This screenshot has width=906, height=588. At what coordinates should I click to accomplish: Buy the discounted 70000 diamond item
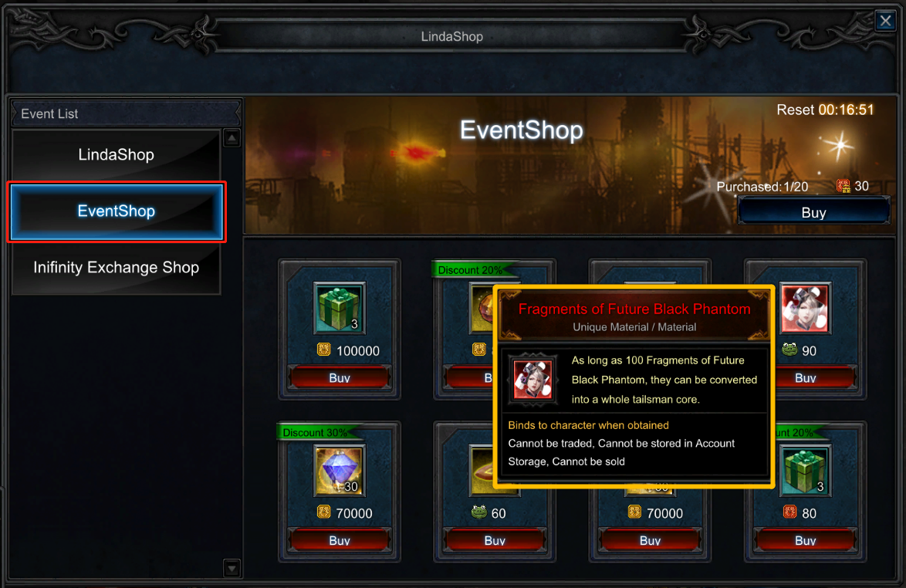click(340, 540)
